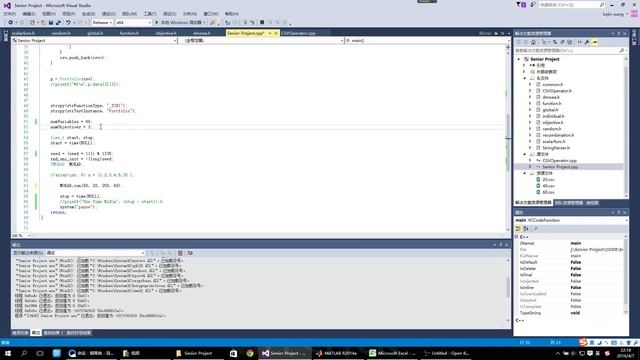Viewport: 640px width, 360px height.
Task: Select 20.csv in Solution Explorer
Action: (x=548, y=180)
